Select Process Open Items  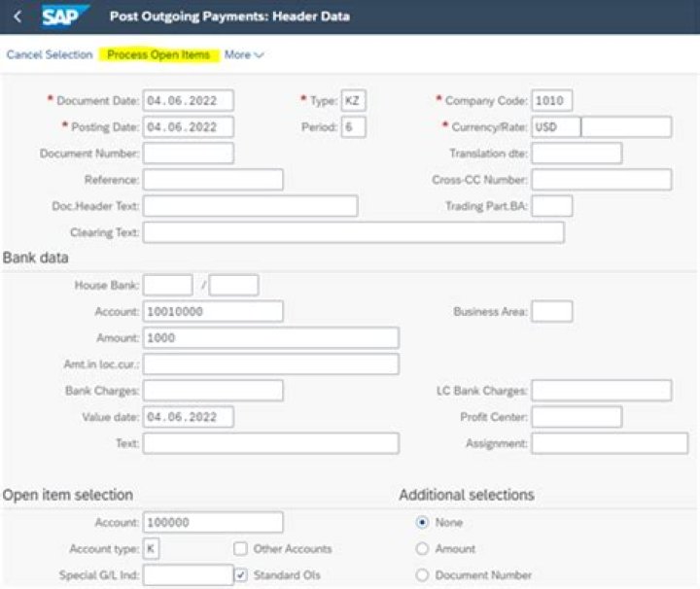click(x=158, y=54)
